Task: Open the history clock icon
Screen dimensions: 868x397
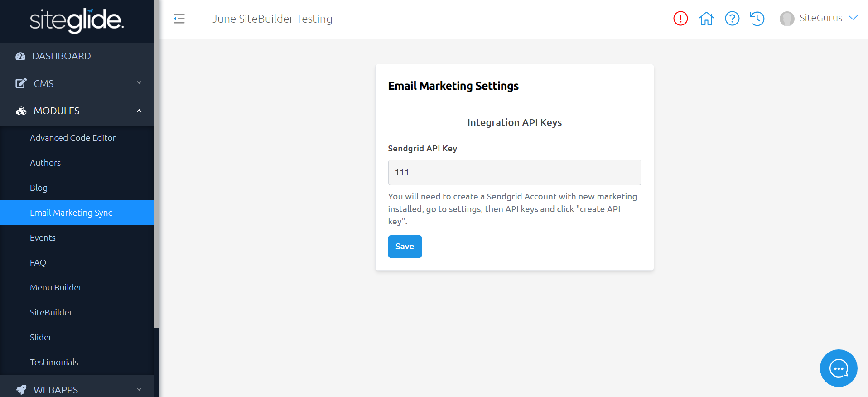Action: (x=757, y=19)
